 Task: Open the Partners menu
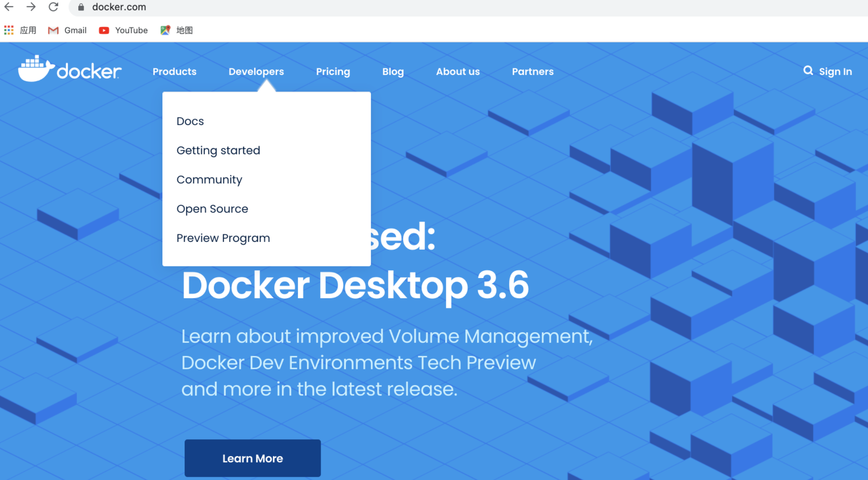[533, 72]
